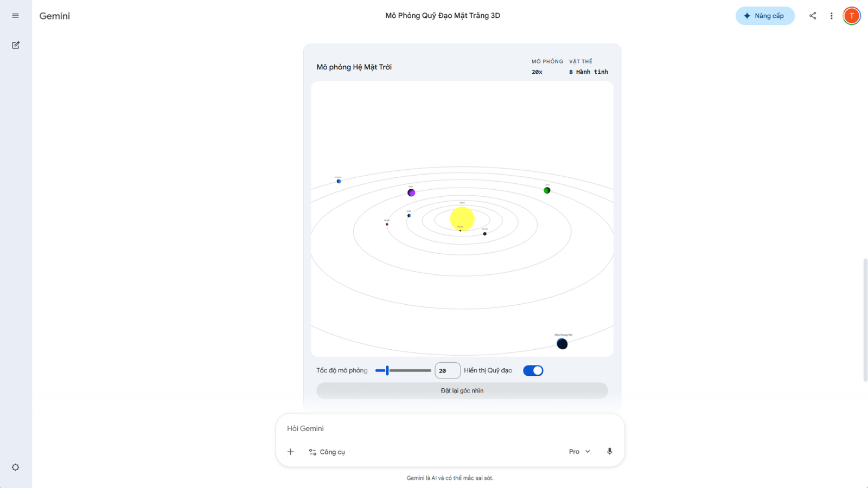Image resolution: width=868 pixels, height=488 pixels.
Task: Click the Tốc độ mô phỏng slider
Action: point(403,371)
